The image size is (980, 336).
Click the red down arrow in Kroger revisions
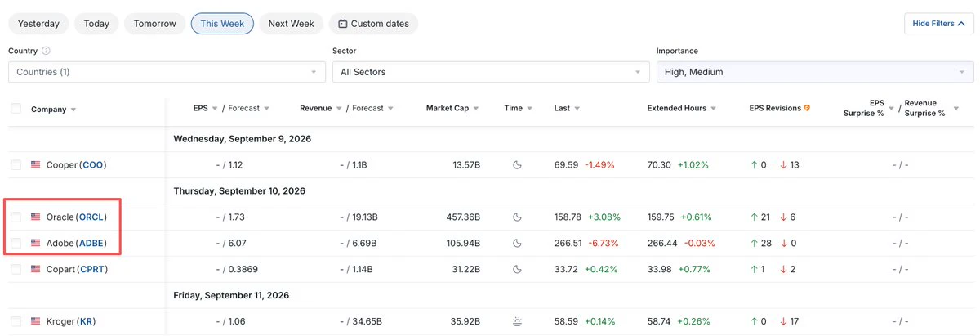click(x=783, y=322)
